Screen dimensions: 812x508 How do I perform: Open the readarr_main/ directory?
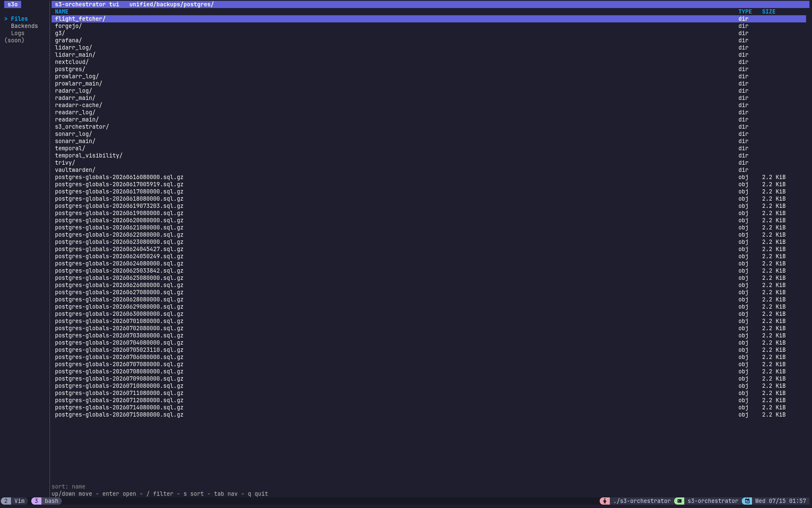[428, 119]
